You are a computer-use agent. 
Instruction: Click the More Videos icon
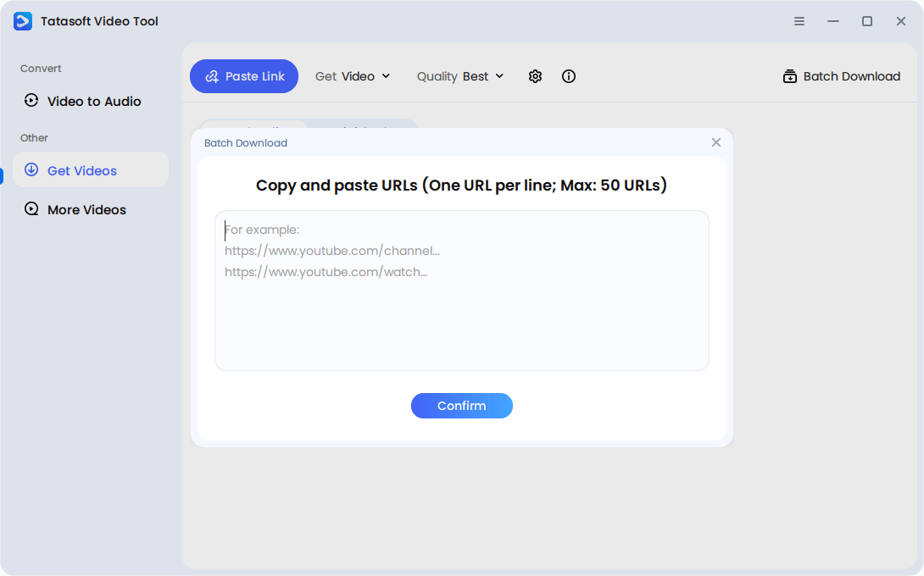pyautogui.click(x=31, y=209)
